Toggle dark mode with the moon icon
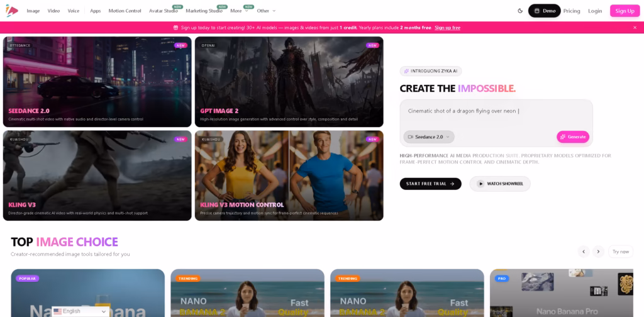644x317 pixels. coord(520,11)
